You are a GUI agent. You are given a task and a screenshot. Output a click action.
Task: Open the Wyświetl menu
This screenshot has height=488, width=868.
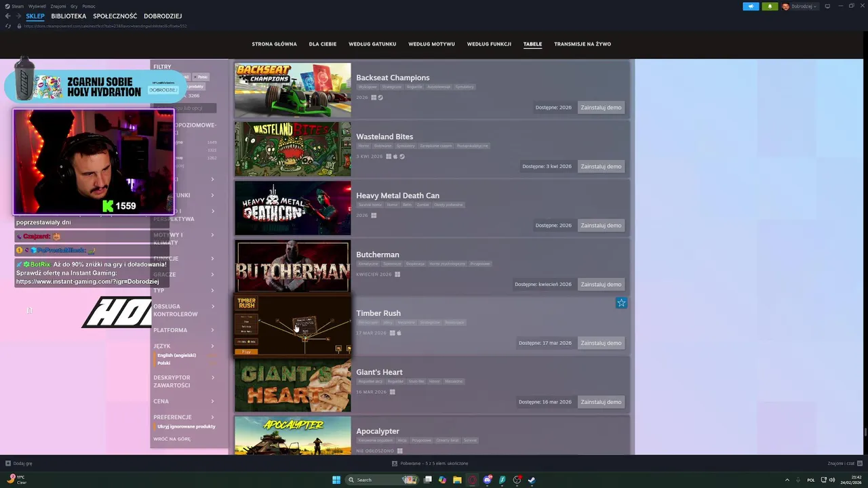[38, 6]
